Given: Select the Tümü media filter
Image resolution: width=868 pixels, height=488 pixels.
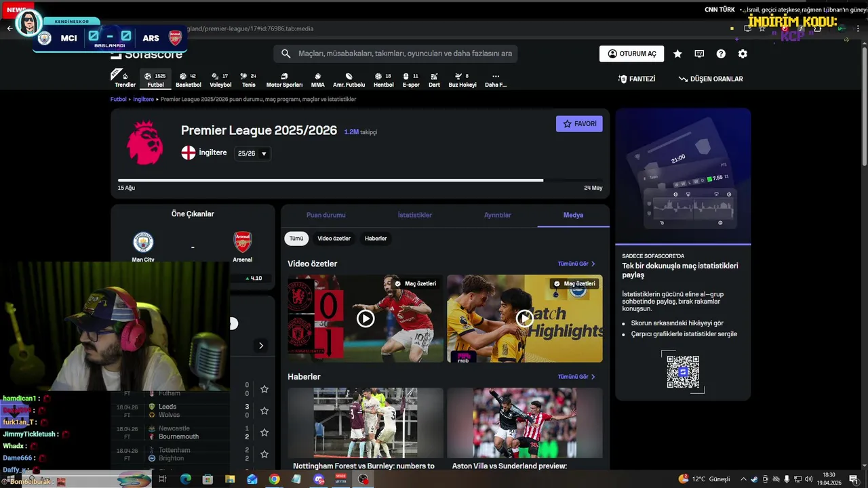Looking at the screenshot, I should coord(296,239).
